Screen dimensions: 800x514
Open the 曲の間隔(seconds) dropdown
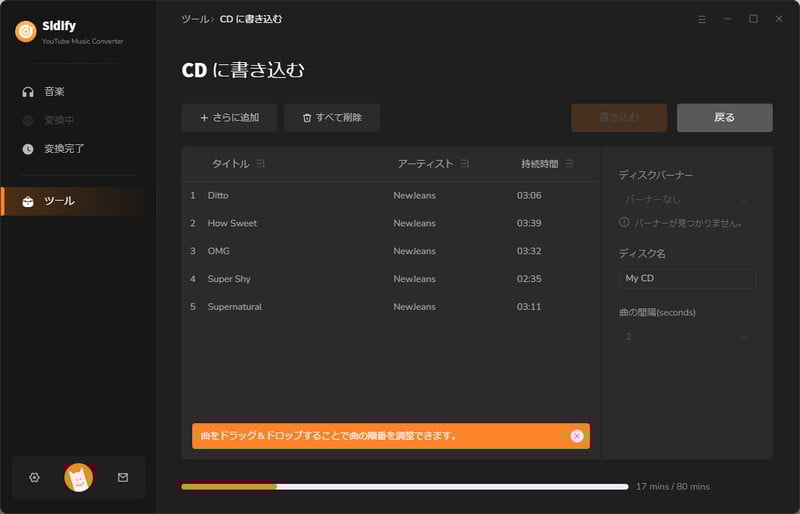coord(687,337)
